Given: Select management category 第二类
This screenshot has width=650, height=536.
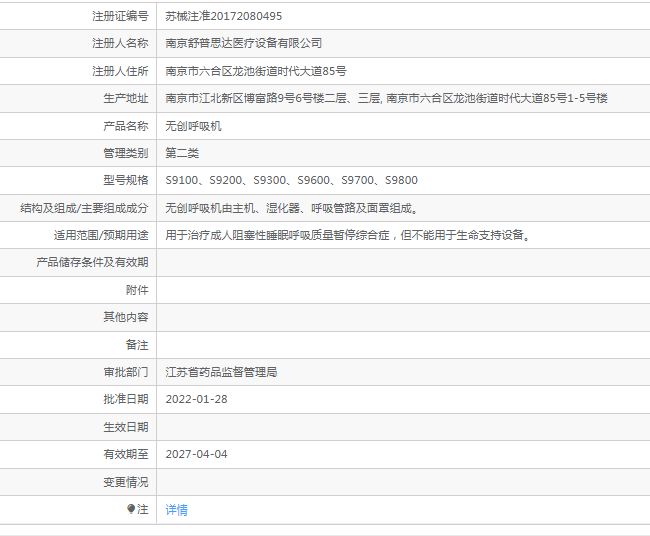Looking at the screenshot, I should click(182, 153).
